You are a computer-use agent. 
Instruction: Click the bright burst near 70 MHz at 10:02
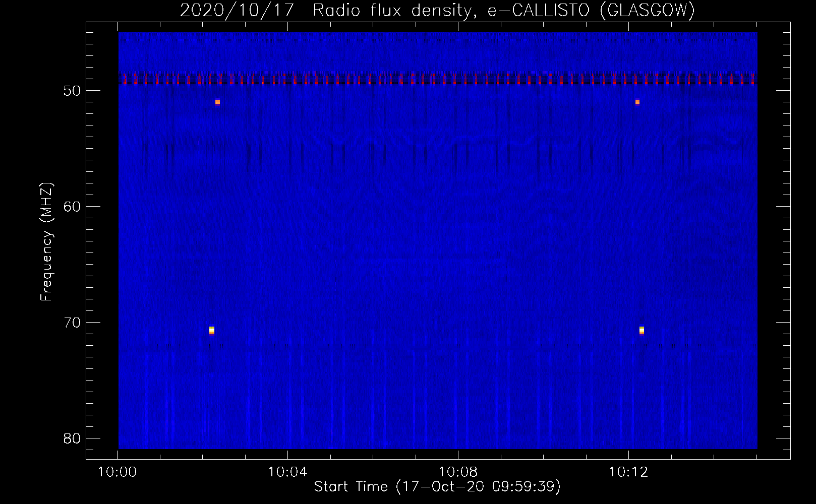(x=212, y=330)
